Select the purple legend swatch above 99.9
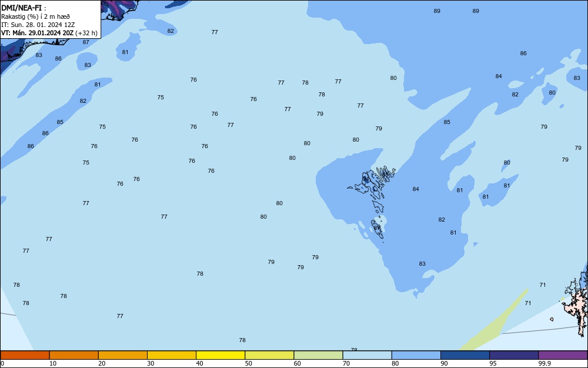 click(563, 355)
